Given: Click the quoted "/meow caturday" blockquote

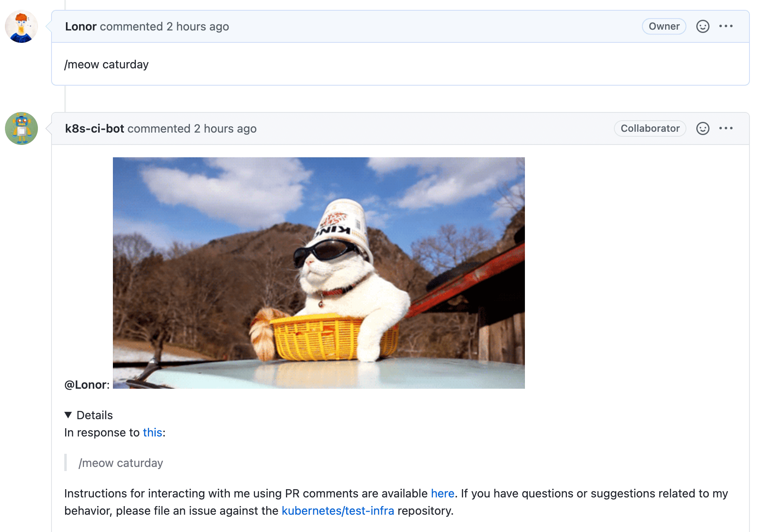Looking at the screenshot, I should (121, 463).
